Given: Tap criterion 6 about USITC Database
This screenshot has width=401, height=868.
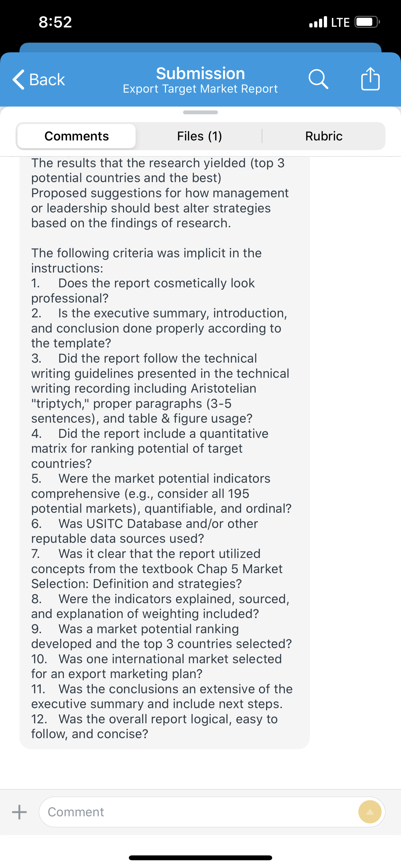Looking at the screenshot, I should (145, 531).
